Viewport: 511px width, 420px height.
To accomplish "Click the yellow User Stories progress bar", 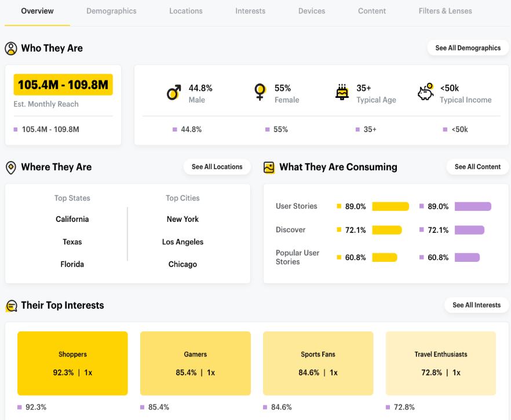I will [x=390, y=207].
